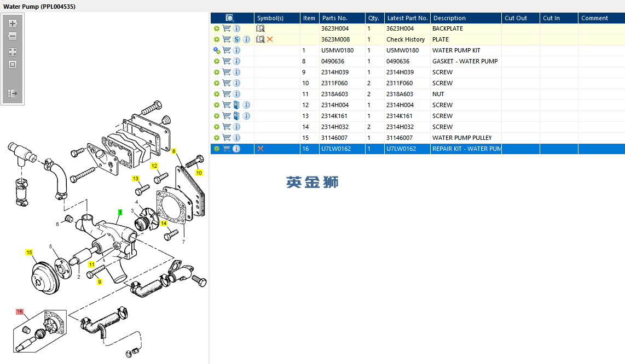Viewport: 625px width, 364px height.
Task: Click the magnifier symbol on BACKPLATE row
Action: 261,28
